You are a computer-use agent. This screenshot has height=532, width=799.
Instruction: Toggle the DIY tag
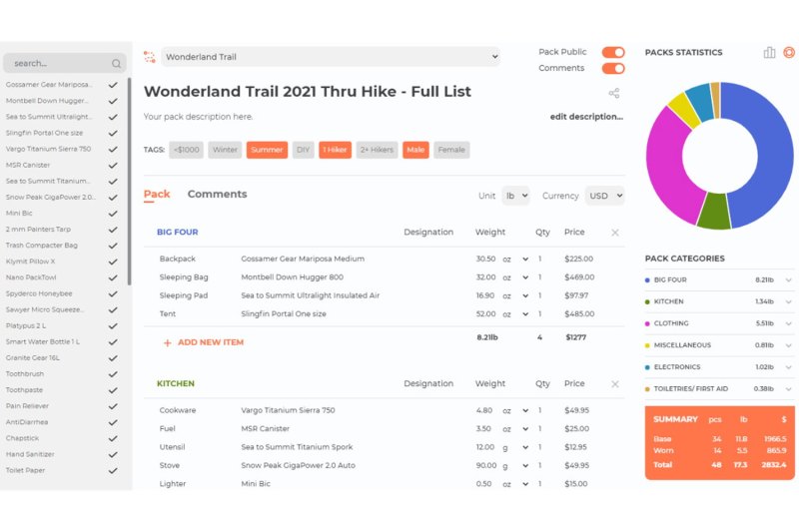304,150
